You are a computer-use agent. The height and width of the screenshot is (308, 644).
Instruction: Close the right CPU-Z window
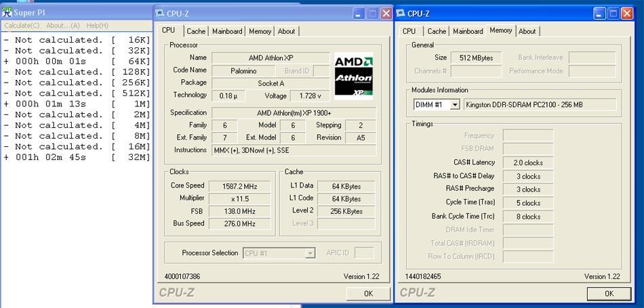pos(627,14)
